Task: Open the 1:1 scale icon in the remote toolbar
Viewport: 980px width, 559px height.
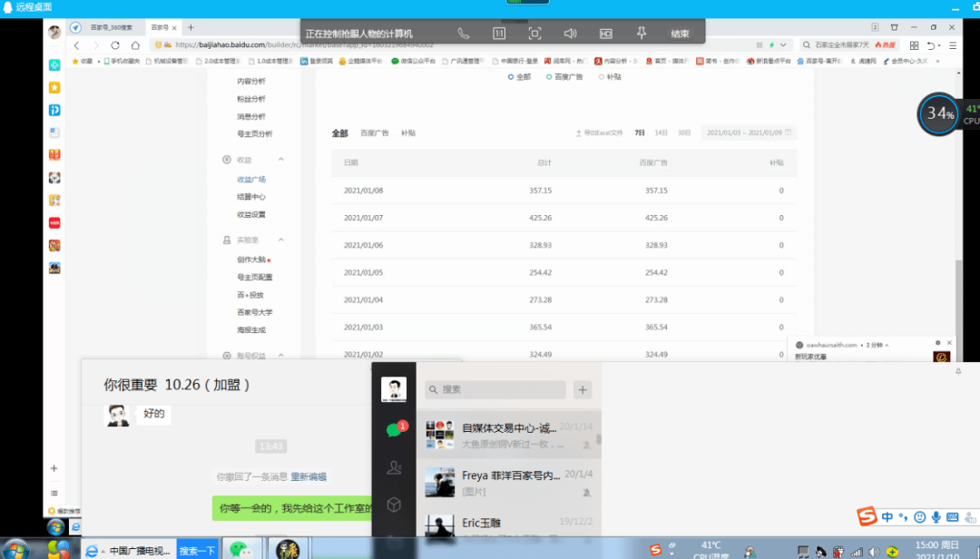Action: [498, 31]
